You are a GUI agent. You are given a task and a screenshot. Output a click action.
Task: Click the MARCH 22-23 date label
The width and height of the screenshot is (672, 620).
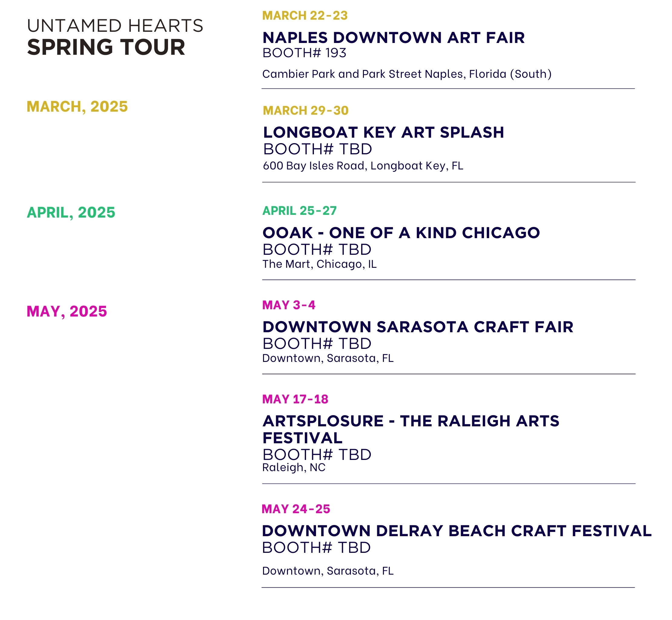click(x=305, y=16)
